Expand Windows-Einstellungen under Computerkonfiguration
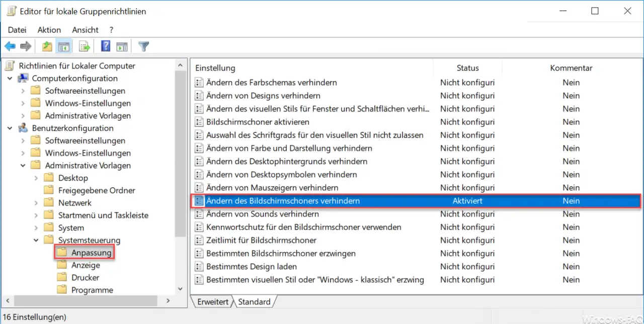 pyautogui.click(x=23, y=103)
